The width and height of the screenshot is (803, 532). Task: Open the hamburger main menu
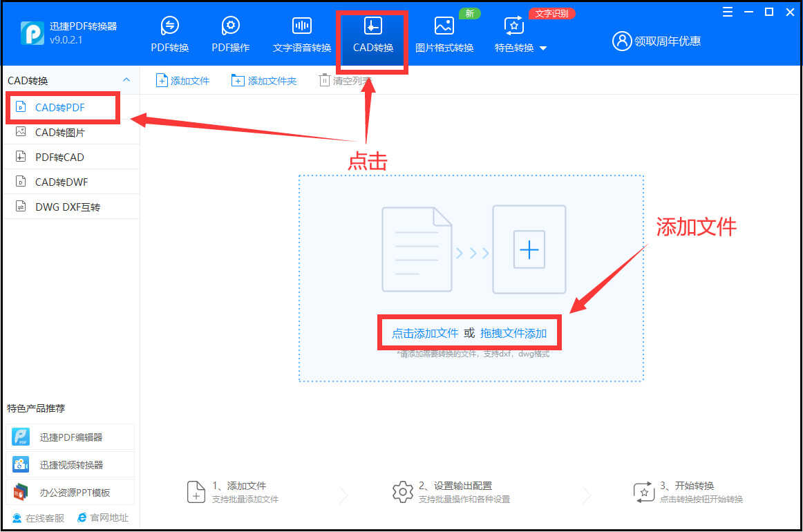click(x=727, y=12)
